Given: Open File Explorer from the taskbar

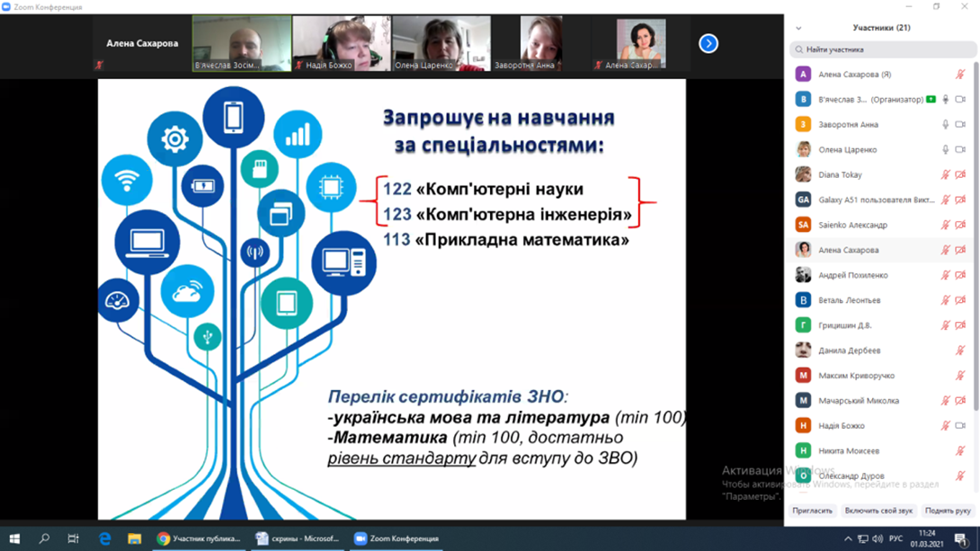Looking at the screenshot, I should pos(134,538).
